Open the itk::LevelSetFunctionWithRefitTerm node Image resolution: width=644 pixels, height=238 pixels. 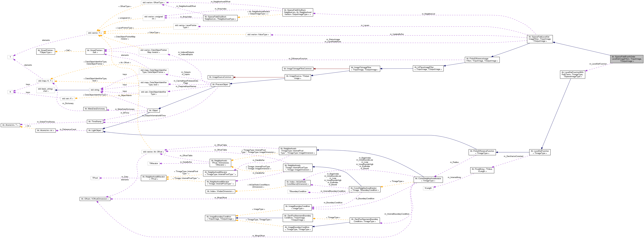pos(572,74)
